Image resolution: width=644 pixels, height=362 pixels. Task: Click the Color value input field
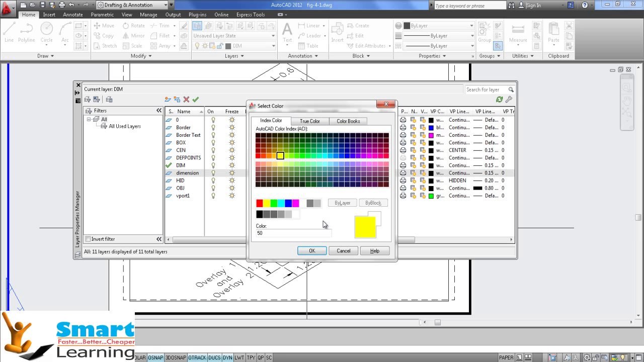[x=293, y=233]
